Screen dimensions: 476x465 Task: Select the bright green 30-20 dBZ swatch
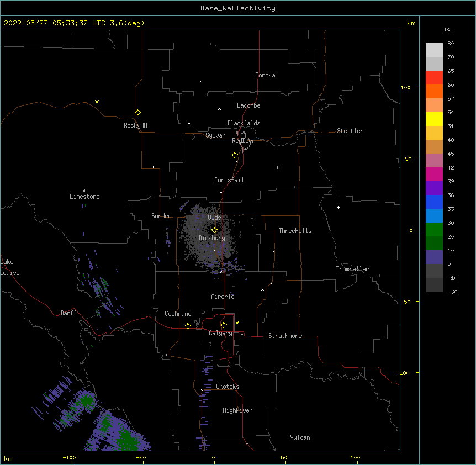(434, 230)
